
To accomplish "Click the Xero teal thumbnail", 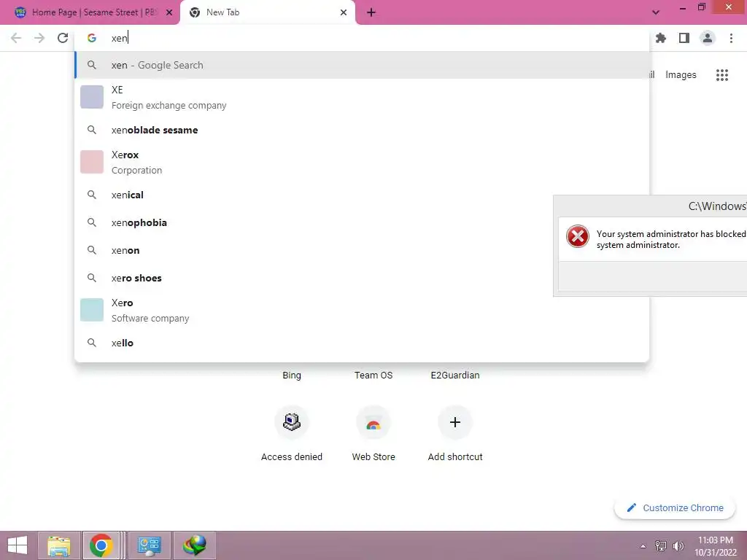I will (92, 310).
